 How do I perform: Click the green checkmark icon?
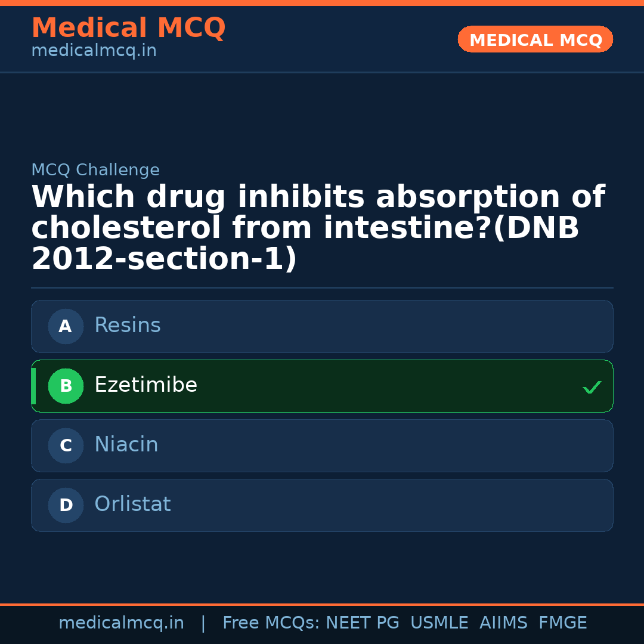pos(592,387)
